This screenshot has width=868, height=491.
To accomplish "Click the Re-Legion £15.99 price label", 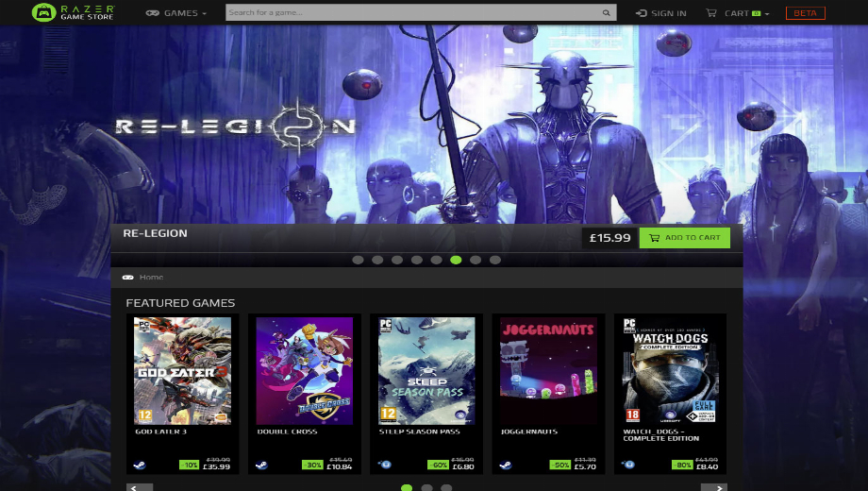I will pyautogui.click(x=609, y=238).
